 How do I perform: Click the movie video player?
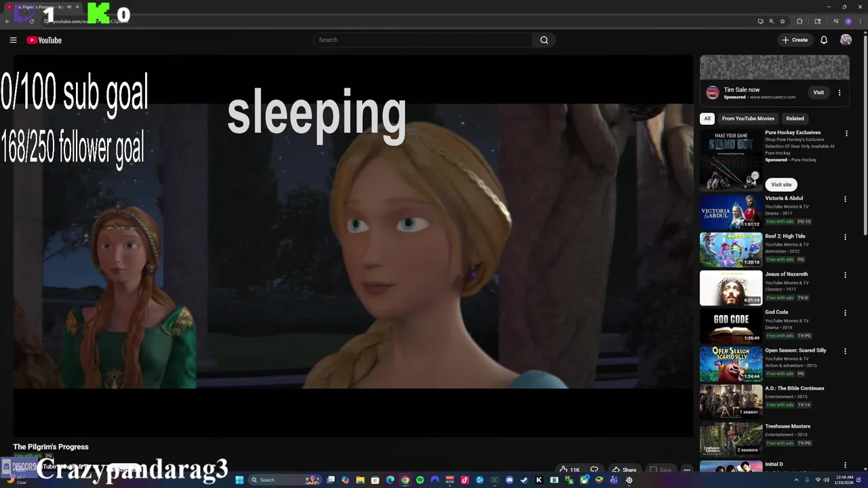pos(353,246)
